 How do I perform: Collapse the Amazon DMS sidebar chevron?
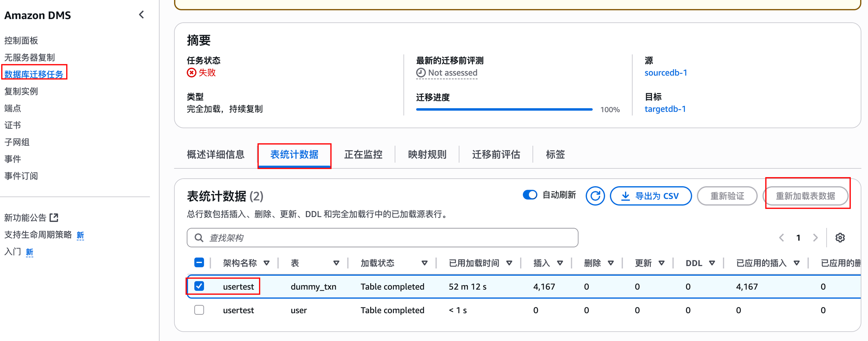click(142, 15)
